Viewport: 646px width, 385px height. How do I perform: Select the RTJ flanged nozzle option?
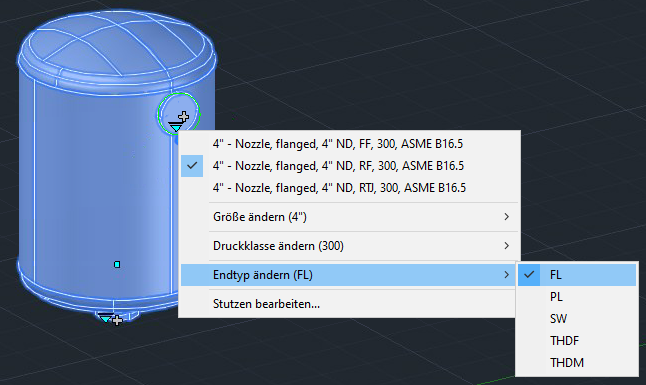click(x=350, y=188)
